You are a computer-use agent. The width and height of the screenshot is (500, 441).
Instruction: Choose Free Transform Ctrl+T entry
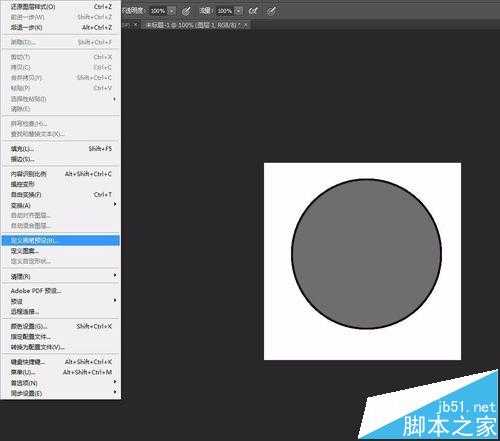(60, 194)
